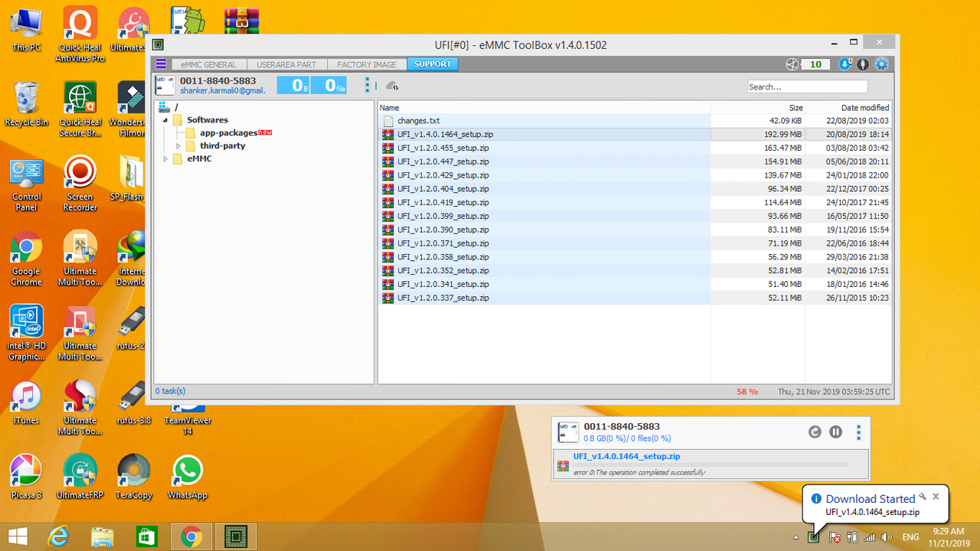Click the UFI card account icon

click(x=165, y=85)
